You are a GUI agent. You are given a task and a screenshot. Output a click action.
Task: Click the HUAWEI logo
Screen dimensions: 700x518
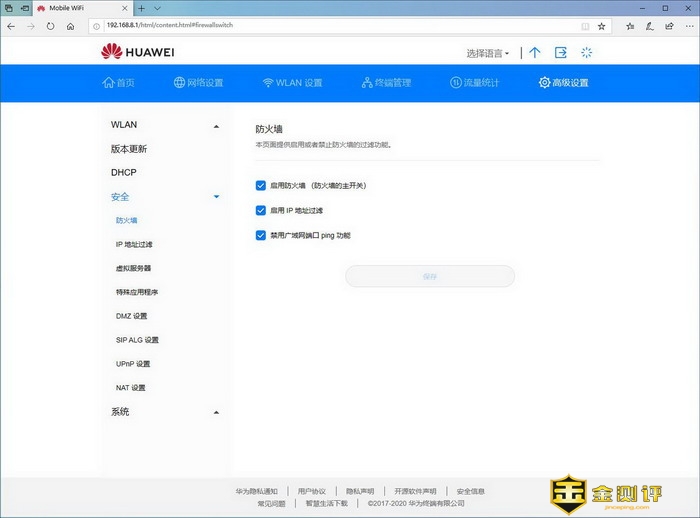tap(137, 52)
